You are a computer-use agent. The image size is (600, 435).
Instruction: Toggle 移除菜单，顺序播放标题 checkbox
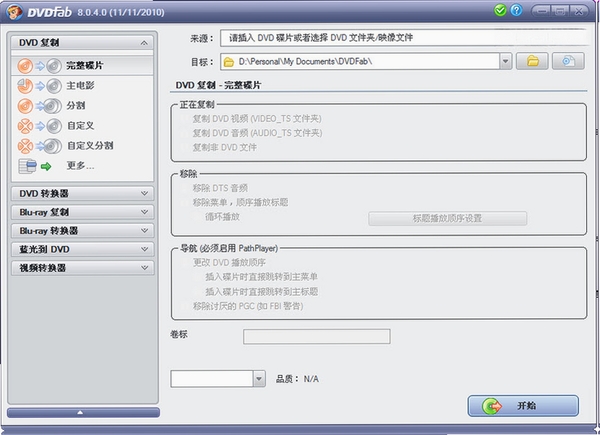point(184,202)
